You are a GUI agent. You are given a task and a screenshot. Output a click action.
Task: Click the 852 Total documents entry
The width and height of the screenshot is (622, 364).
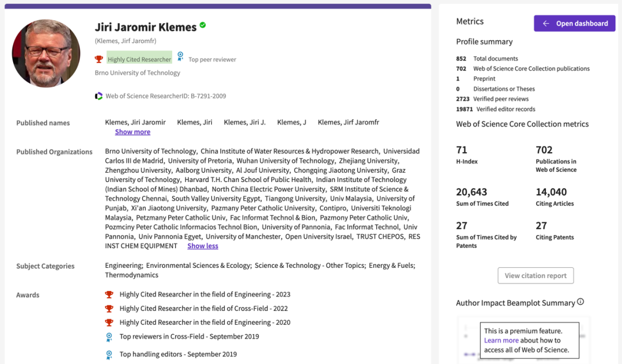[x=487, y=59]
